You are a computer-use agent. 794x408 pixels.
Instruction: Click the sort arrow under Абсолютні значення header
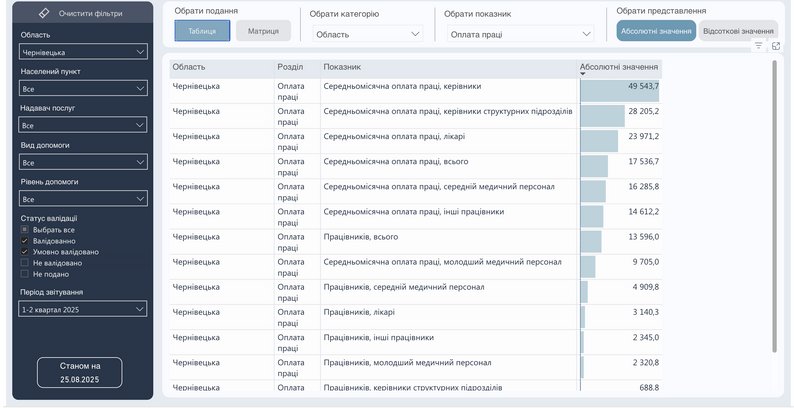(x=583, y=75)
